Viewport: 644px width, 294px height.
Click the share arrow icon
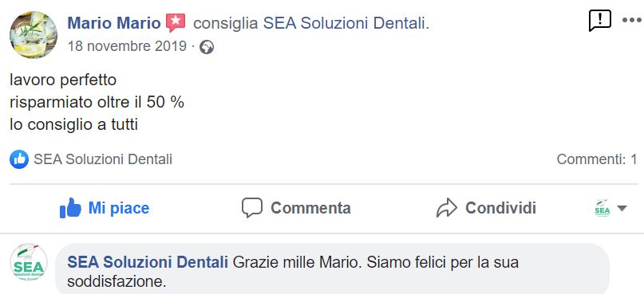click(446, 208)
